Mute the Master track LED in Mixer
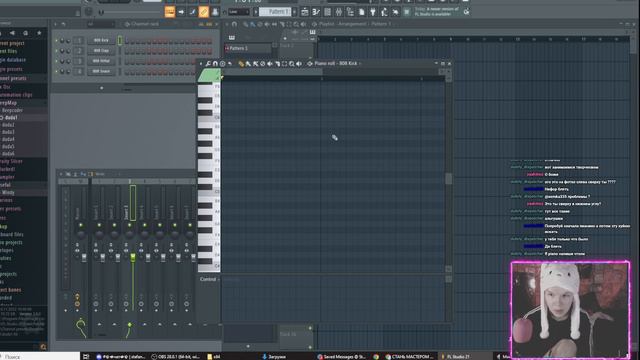The image size is (640, 360). [x=81, y=225]
